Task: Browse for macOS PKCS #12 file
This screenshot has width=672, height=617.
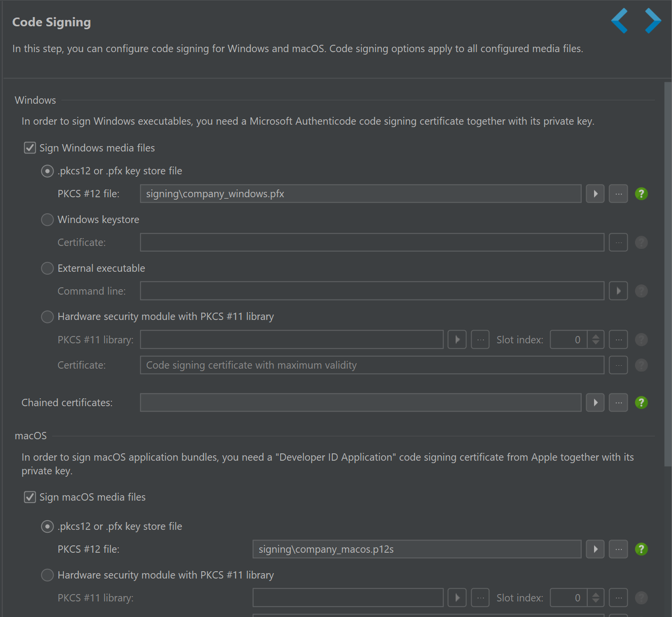Action: click(x=618, y=549)
